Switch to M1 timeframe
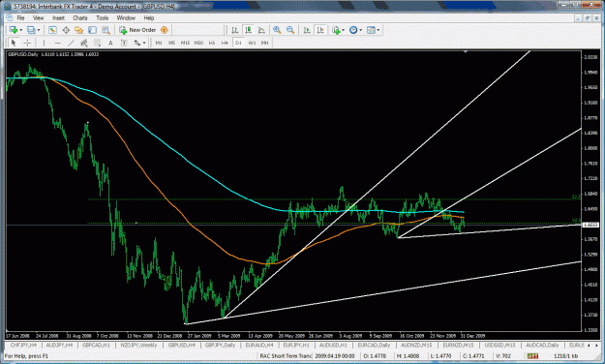Viewport: 605px width, 364px height. (159, 43)
